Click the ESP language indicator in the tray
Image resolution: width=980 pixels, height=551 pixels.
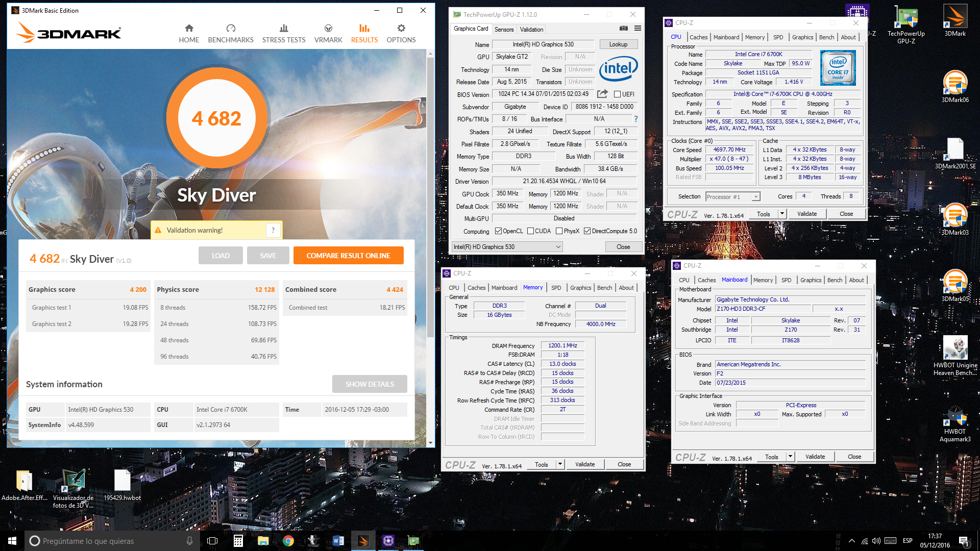pyautogui.click(x=908, y=541)
